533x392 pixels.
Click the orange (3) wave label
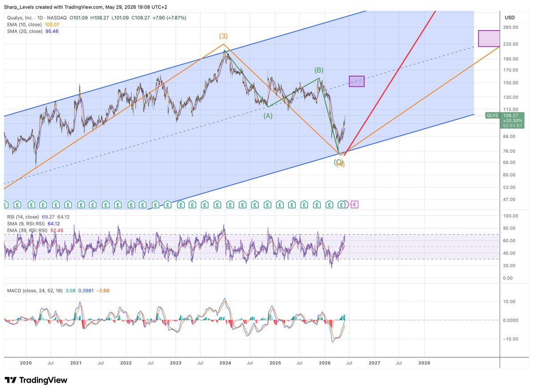pyautogui.click(x=223, y=36)
